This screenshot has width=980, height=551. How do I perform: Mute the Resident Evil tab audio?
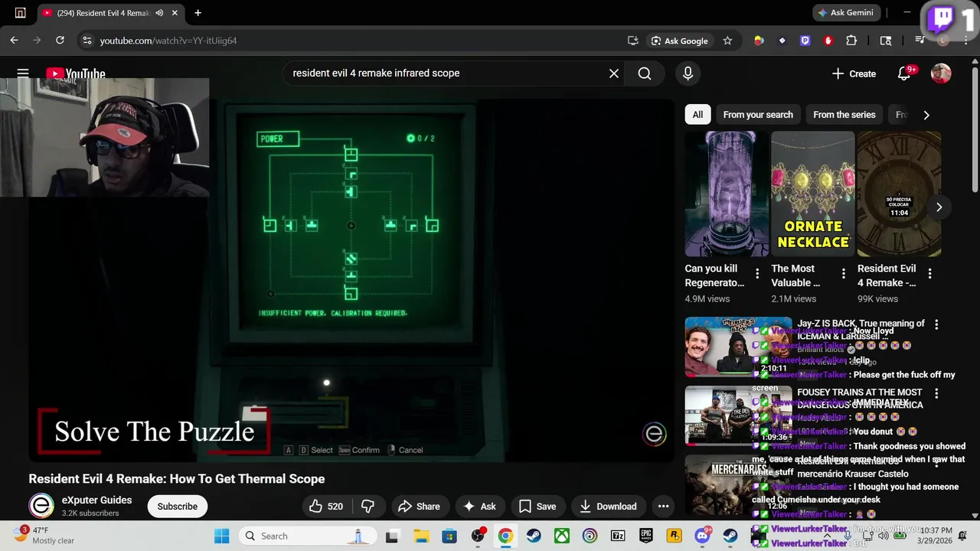(x=160, y=13)
